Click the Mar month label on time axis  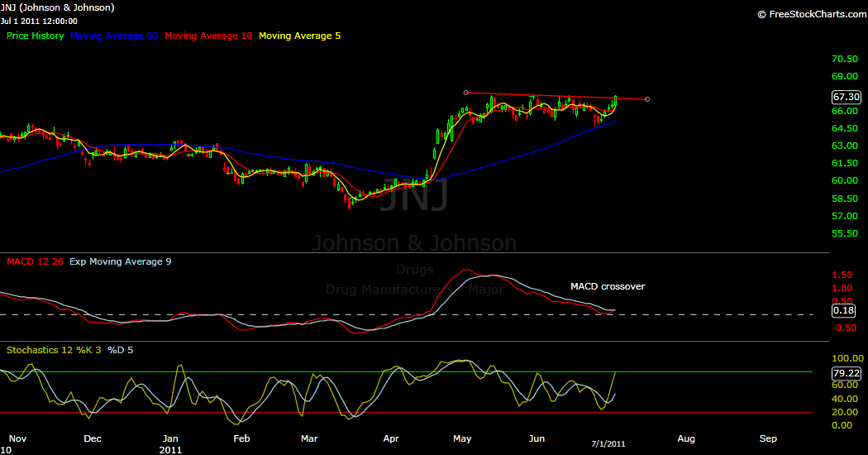[309, 438]
